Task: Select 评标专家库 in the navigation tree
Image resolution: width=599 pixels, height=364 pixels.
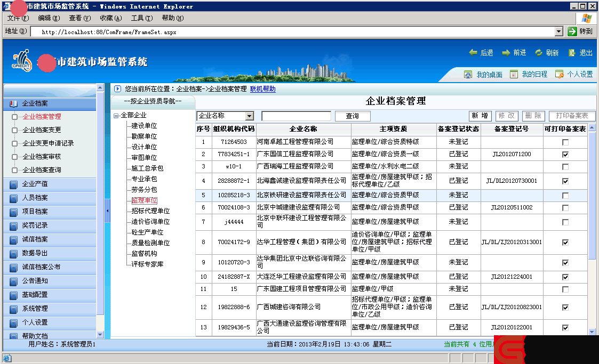Action: coord(147,264)
